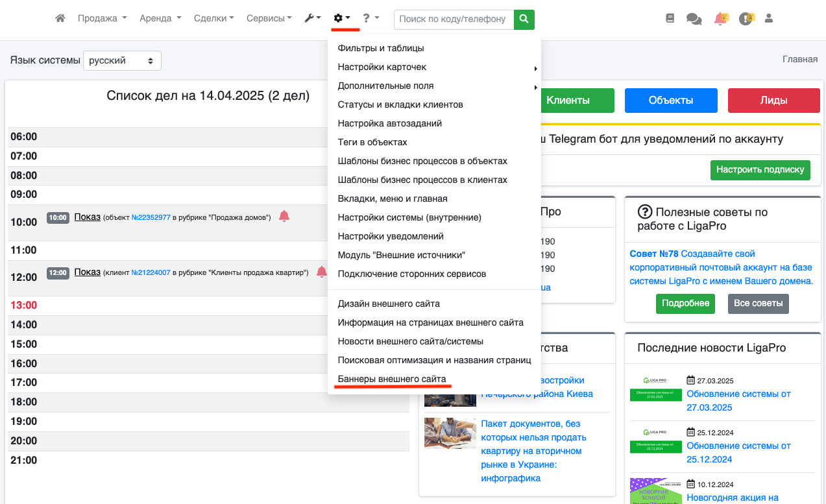Viewport: 826px width, 504px height.
Task: Open the book icon in top bar
Action: click(x=670, y=19)
